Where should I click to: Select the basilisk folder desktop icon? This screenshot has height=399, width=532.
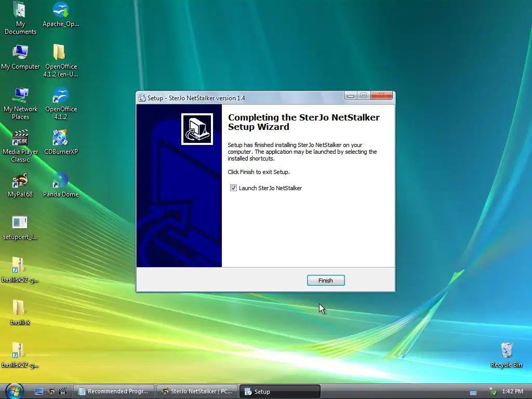click(20, 312)
